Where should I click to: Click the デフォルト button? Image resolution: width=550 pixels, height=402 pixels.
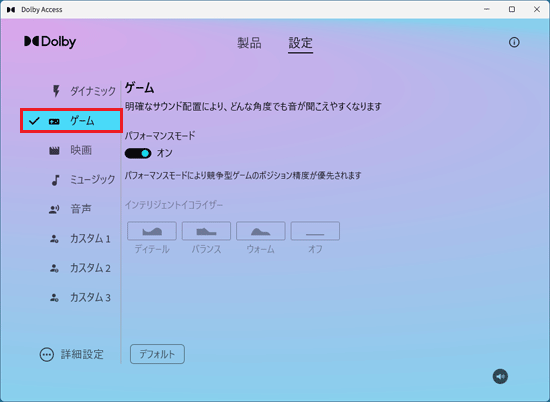point(157,354)
